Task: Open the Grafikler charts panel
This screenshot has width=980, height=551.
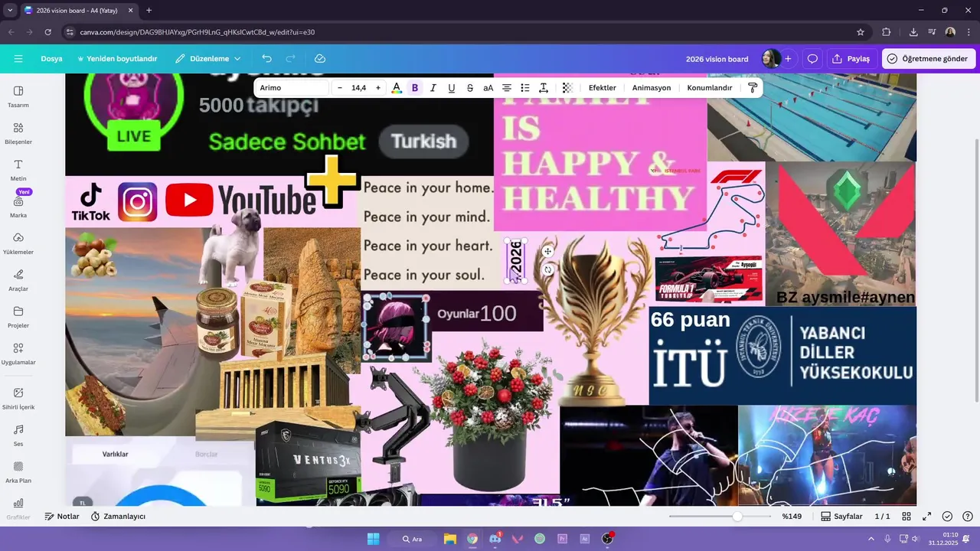Action: (18, 508)
